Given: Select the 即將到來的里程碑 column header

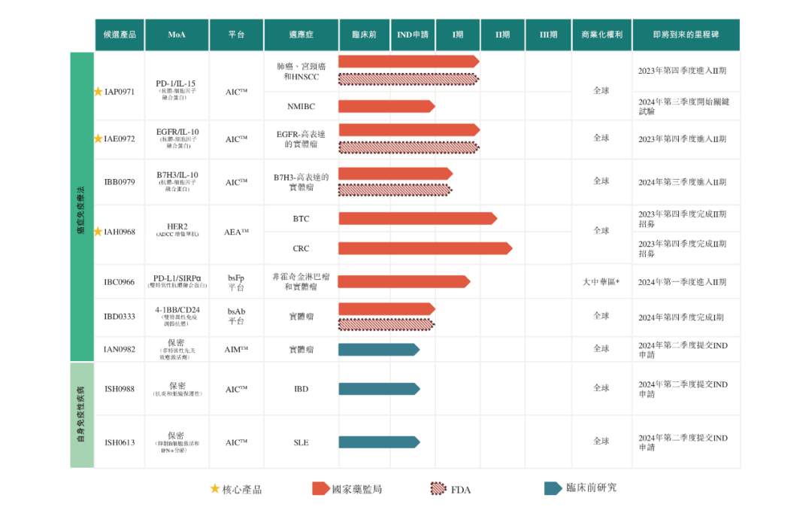Looking at the screenshot, I should click(x=686, y=35).
